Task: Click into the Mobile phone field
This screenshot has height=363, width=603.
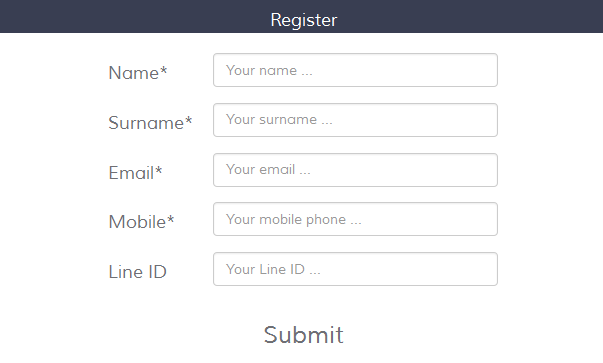Action: [x=355, y=219]
